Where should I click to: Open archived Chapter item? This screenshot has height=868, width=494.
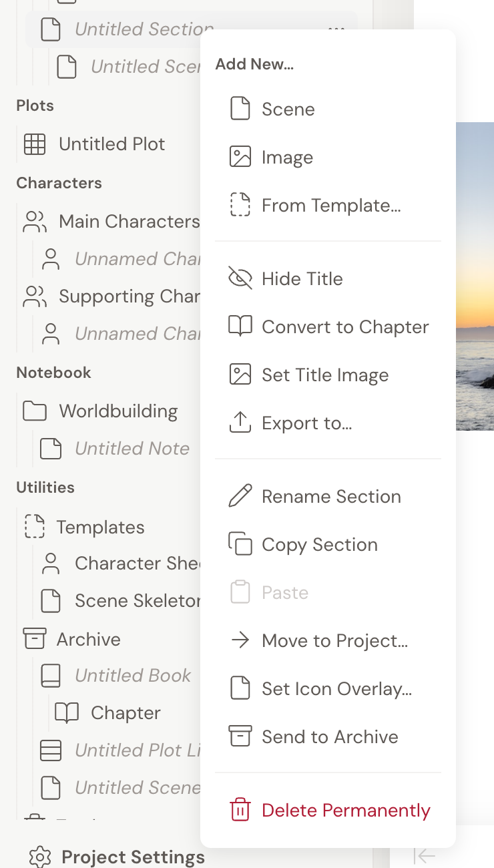coord(126,713)
